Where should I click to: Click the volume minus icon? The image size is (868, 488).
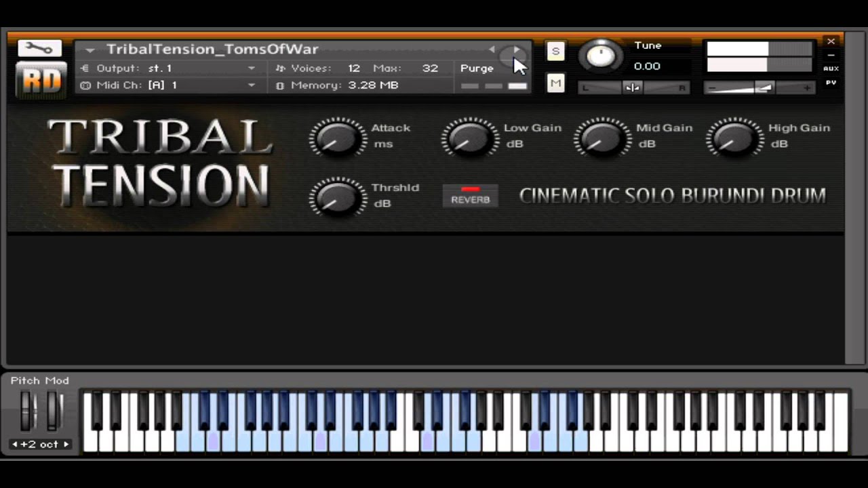711,87
